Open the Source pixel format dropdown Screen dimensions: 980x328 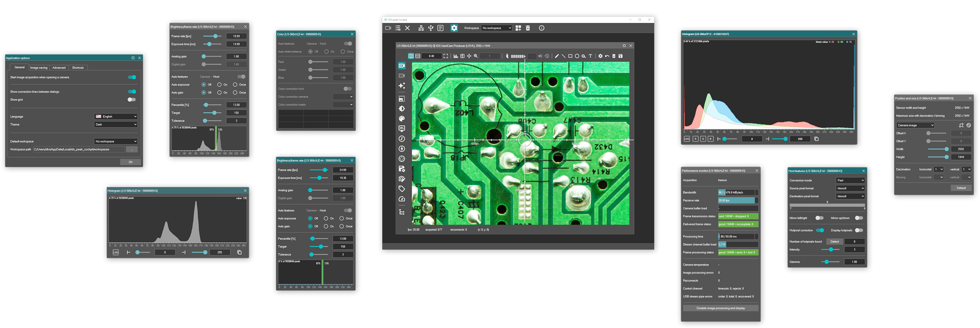(850, 188)
